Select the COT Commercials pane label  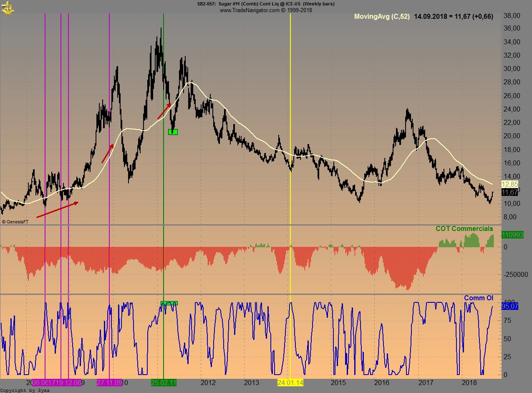click(x=464, y=229)
